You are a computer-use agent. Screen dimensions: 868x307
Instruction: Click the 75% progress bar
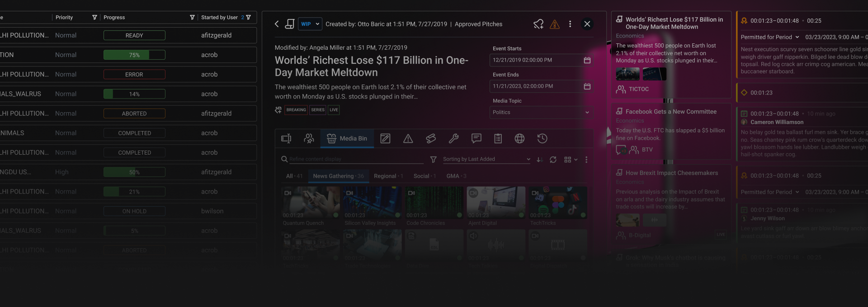[x=134, y=55]
